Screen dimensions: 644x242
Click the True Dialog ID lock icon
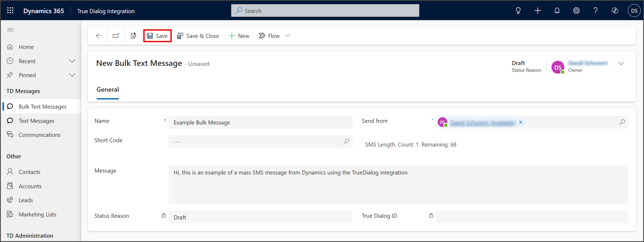tap(431, 215)
